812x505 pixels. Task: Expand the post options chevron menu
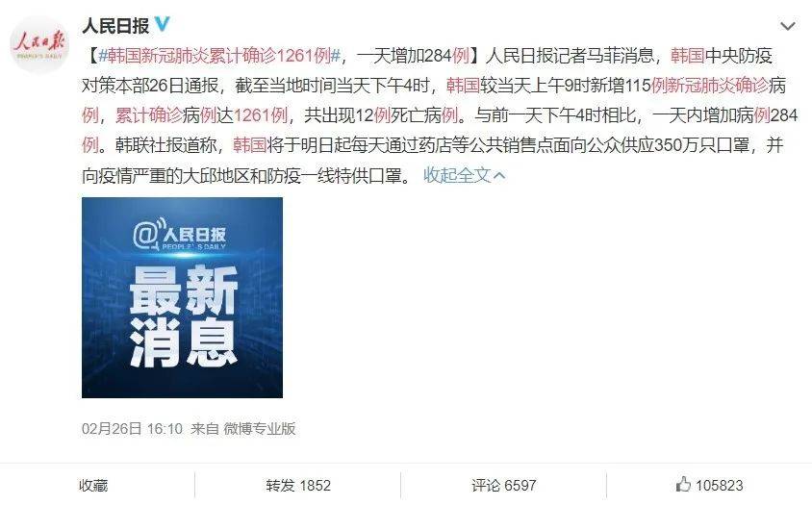point(788,26)
